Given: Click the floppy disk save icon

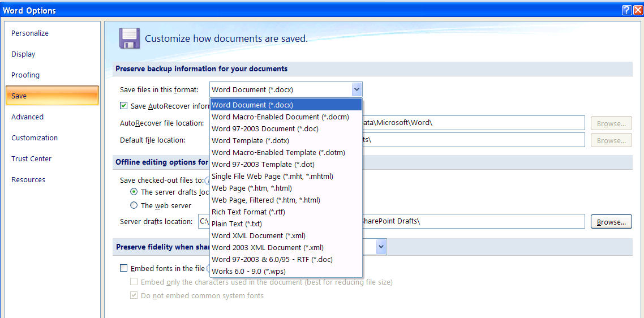Looking at the screenshot, I should pos(129,38).
